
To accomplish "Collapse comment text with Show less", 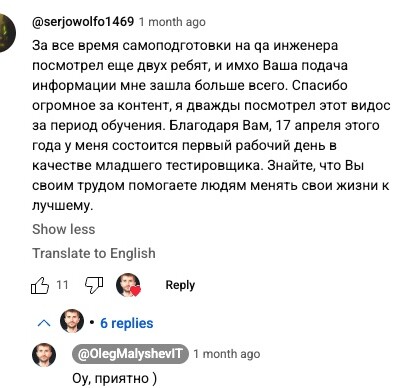I will pyautogui.click(x=64, y=229).
